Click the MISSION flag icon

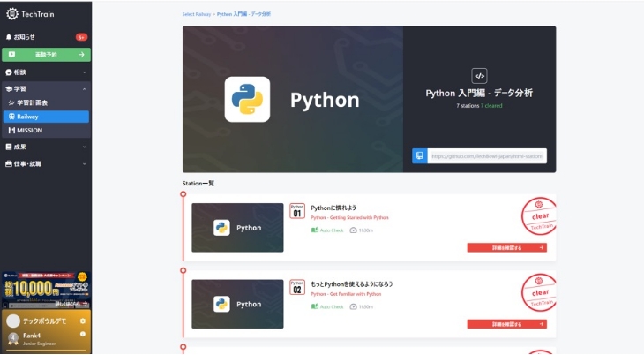[11, 131]
